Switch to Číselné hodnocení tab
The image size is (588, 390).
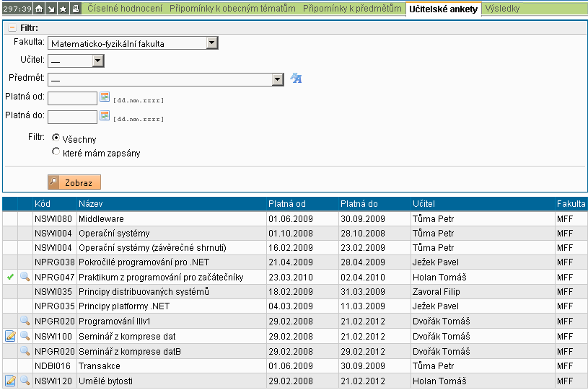click(125, 9)
